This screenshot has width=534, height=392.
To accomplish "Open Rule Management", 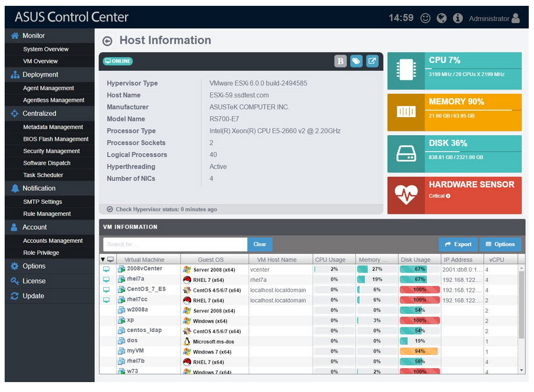I will [x=47, y=214].
